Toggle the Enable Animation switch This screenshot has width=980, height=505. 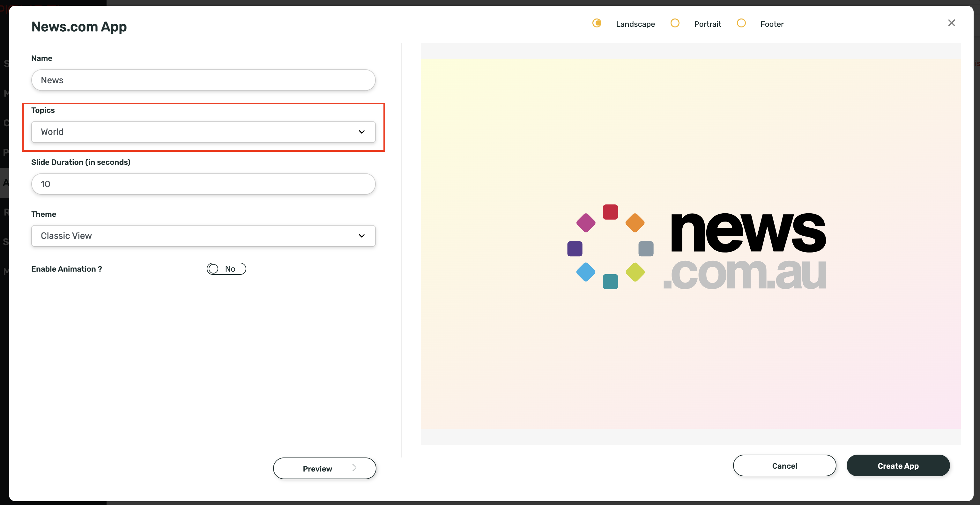(x=226, y=269)
